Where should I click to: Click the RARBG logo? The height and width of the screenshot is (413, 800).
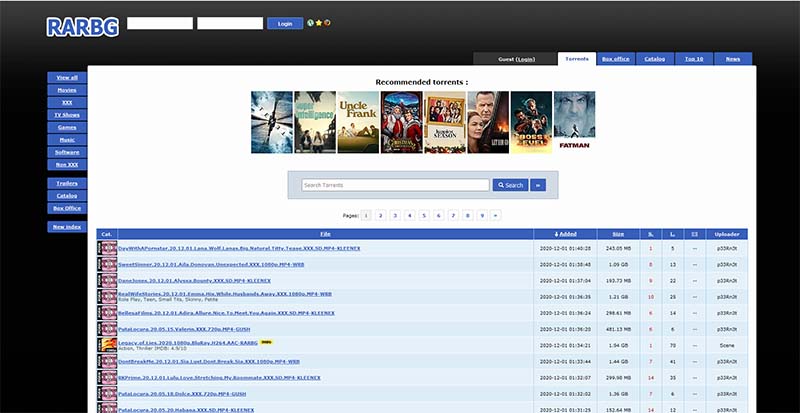coord(83,27)
